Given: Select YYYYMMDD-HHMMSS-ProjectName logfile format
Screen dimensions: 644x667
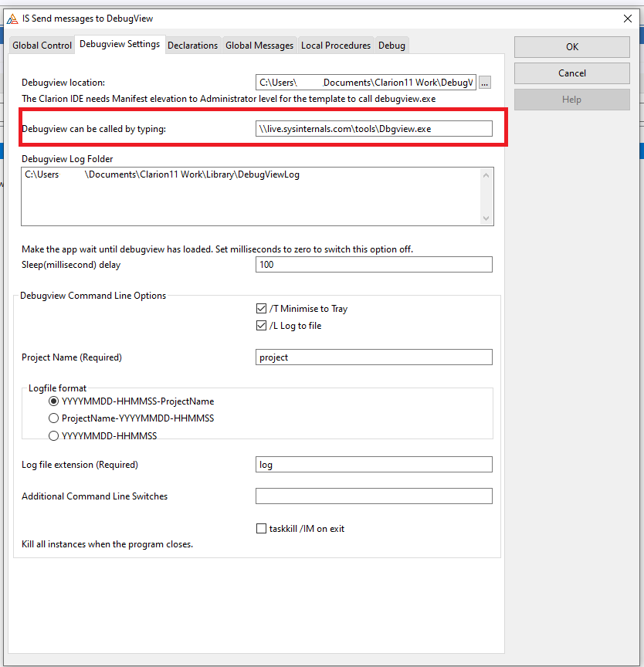Looking at the screenshot, I should pyautogui.click(x=53, y=401).
